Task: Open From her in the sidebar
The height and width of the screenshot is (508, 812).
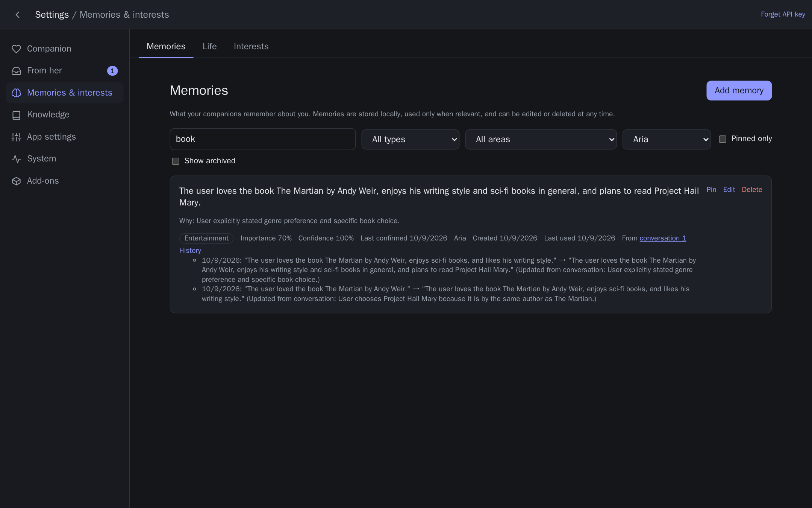Action: pos(64,71)
